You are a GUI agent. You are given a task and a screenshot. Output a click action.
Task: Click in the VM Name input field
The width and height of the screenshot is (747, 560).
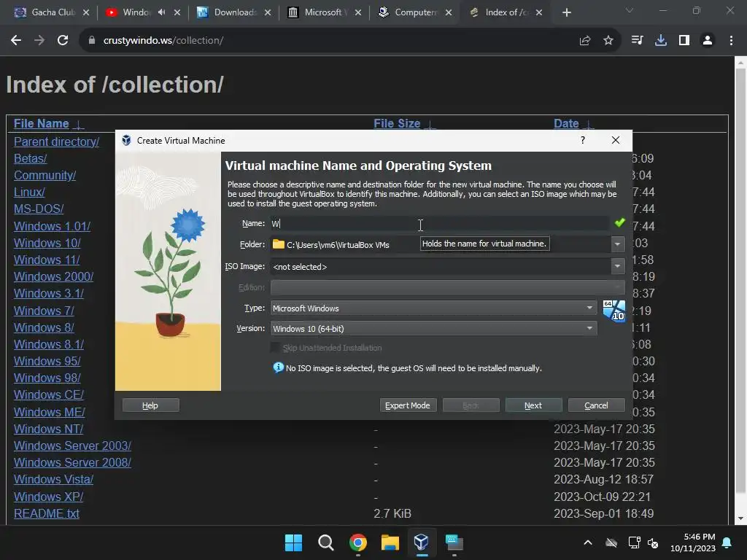439,223
